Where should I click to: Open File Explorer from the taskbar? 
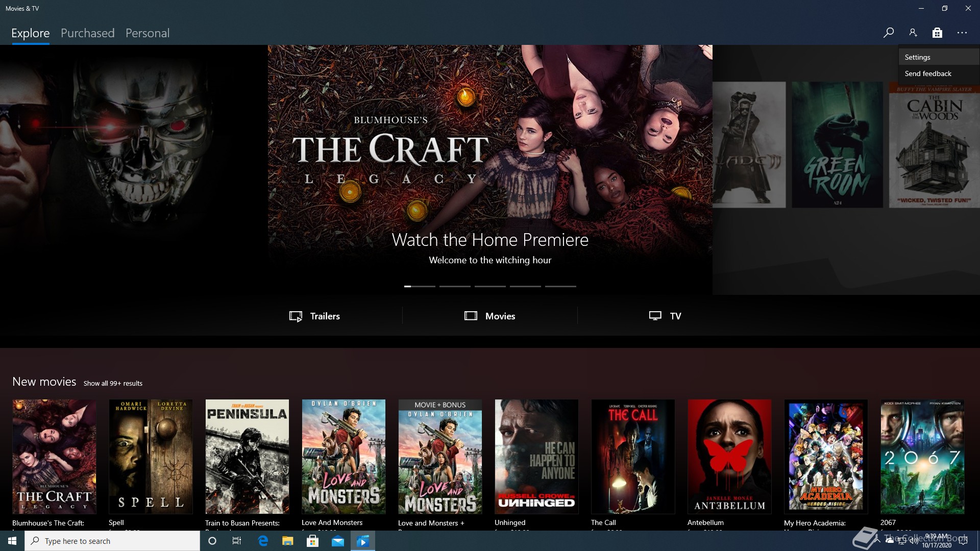click(288, 541)
